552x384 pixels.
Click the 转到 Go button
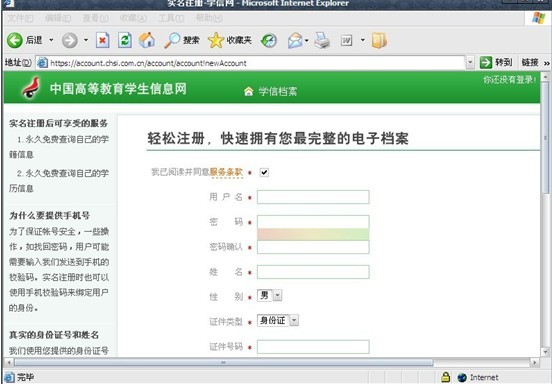496,63
